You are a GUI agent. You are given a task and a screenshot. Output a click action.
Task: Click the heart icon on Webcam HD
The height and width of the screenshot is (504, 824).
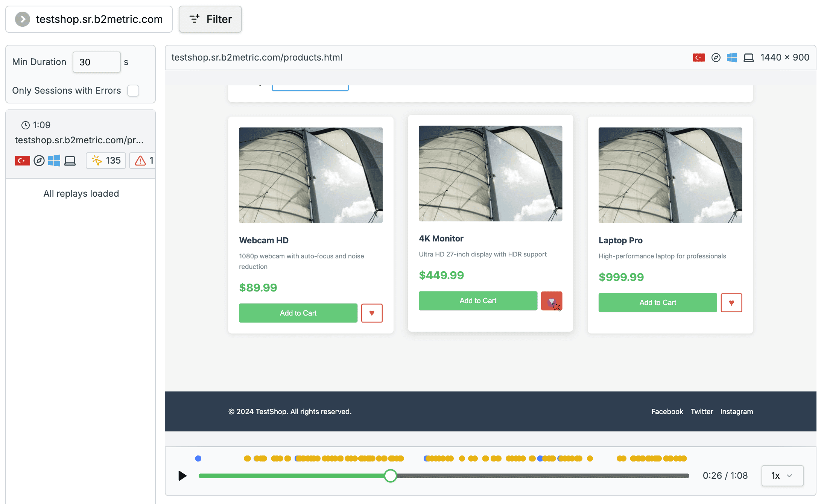coord(372,313)
